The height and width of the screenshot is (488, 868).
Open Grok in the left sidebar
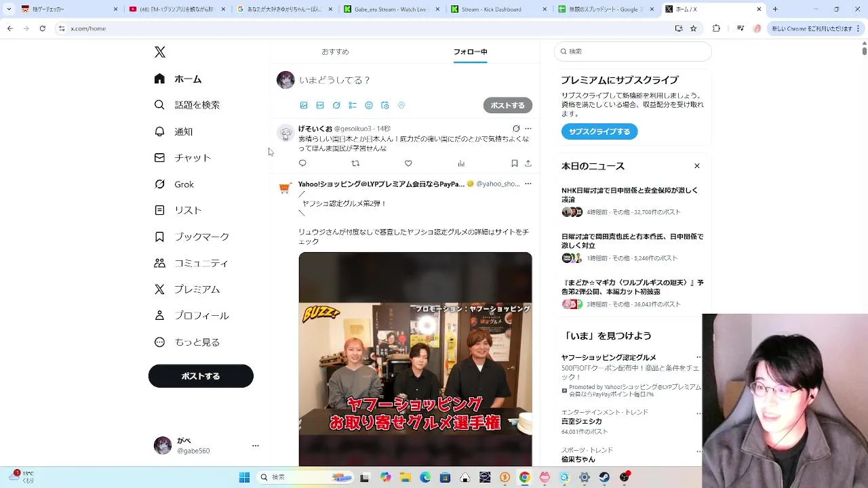point(174,184)
